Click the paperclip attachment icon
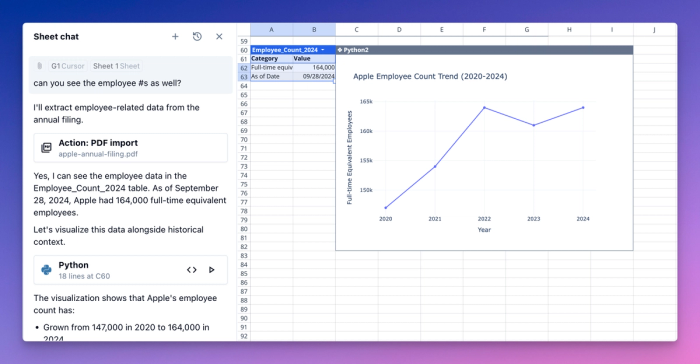Screen dimensions: 700x364 pos(40,66)
